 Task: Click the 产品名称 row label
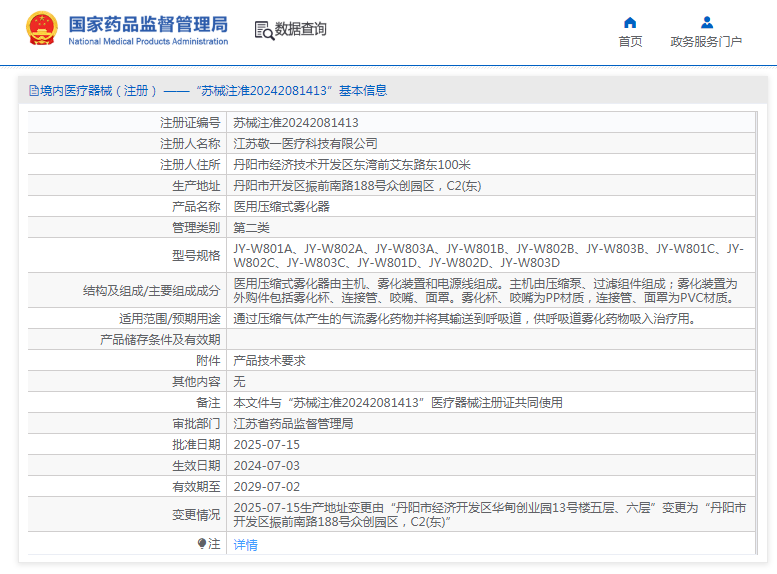[196, 207]
